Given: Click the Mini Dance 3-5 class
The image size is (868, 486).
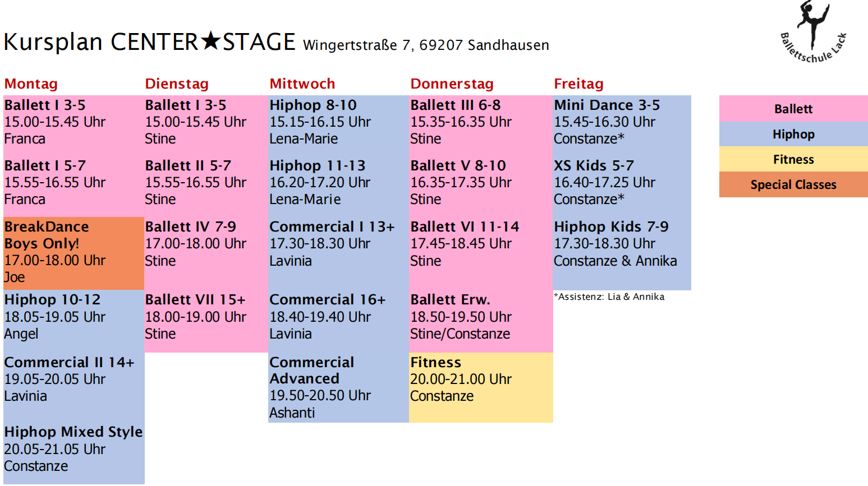Looking at the screenshot, I should 621,122.
